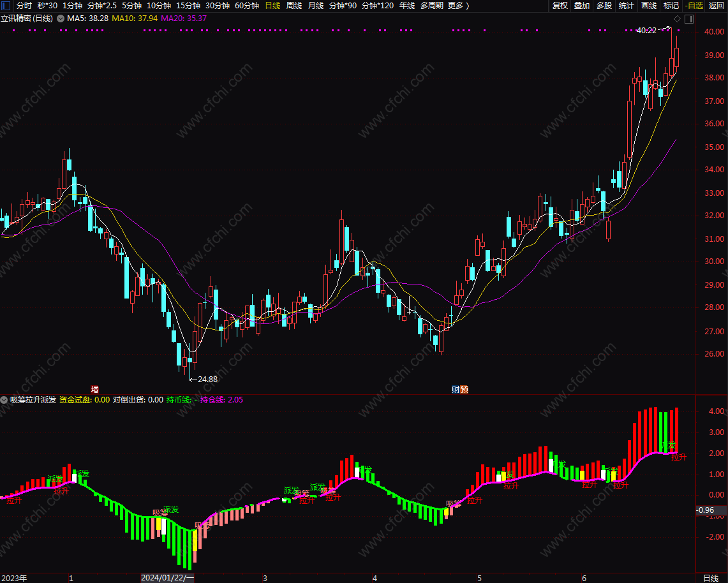Image resolution: width=728 pixels, height=583 pixels.
Task: Switch to 周线 weekly chart
Action: (294, 6)
